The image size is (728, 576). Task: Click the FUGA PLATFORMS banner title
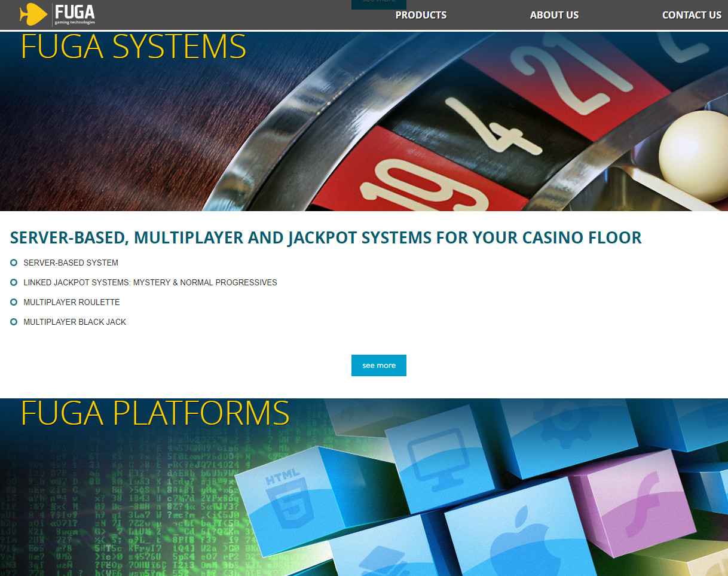pyautogui.click(x=155, y=413)
